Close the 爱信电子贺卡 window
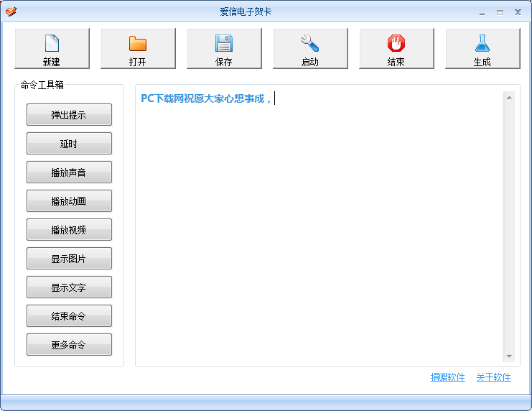Screen dimensions: 532x411 pyautogui.click(x=518, y=12)
